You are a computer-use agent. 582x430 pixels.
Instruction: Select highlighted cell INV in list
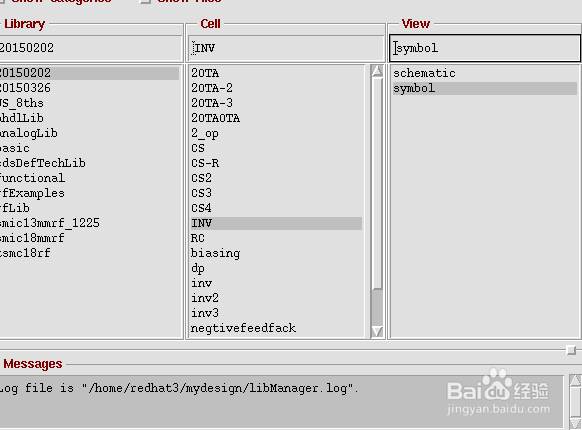coord(276,223)
